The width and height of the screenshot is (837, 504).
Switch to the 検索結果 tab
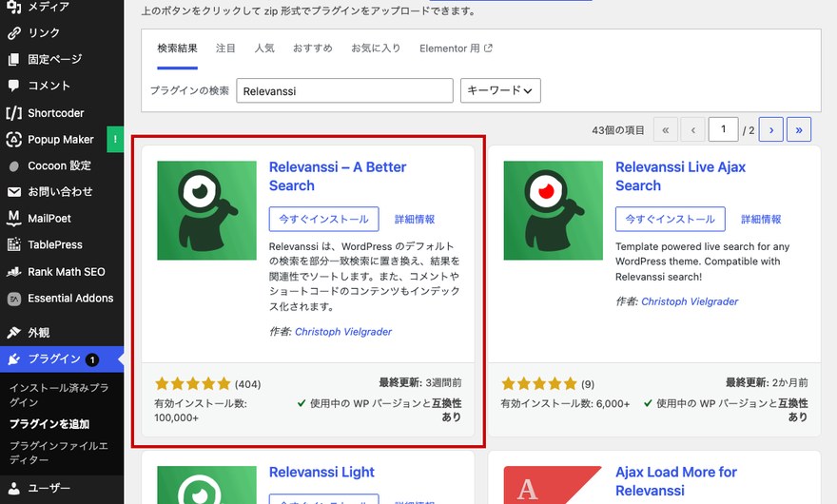177,48
